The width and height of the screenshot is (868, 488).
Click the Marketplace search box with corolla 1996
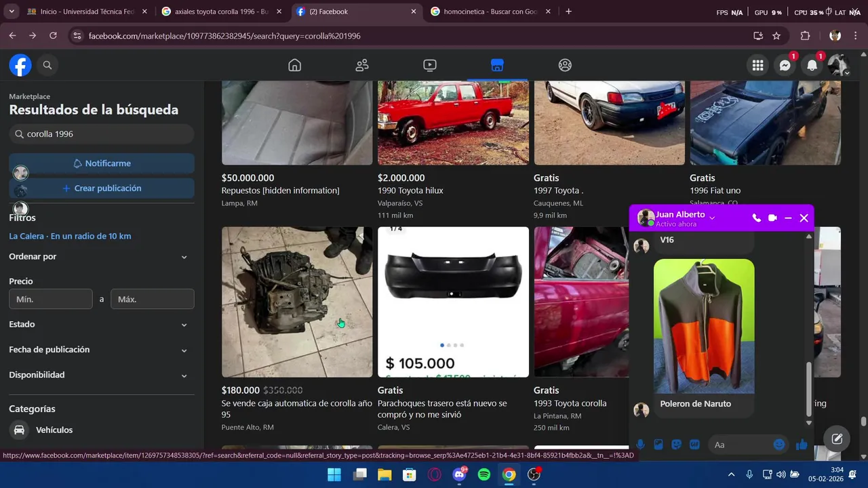102,134
